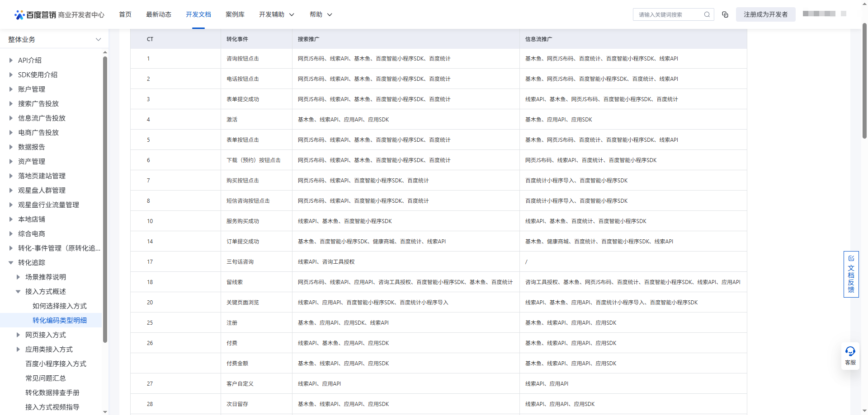Image resolution: width=868 pixels, height=415 pixels.
Task: Click the copy icon beside the search box
Action: point(725,14)
